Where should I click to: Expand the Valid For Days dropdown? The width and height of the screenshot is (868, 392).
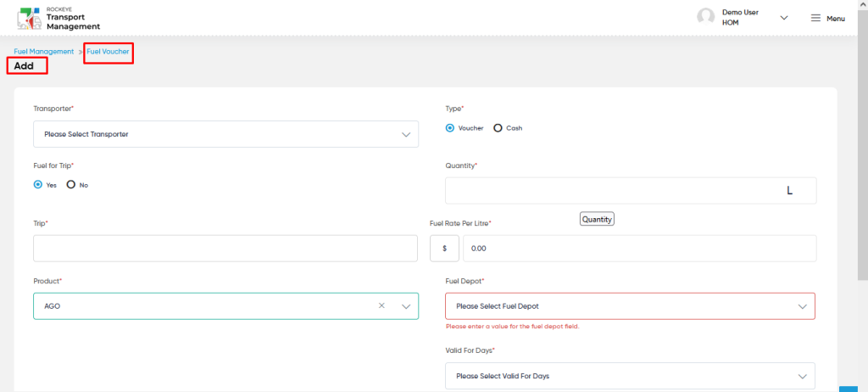coord(630,376)
